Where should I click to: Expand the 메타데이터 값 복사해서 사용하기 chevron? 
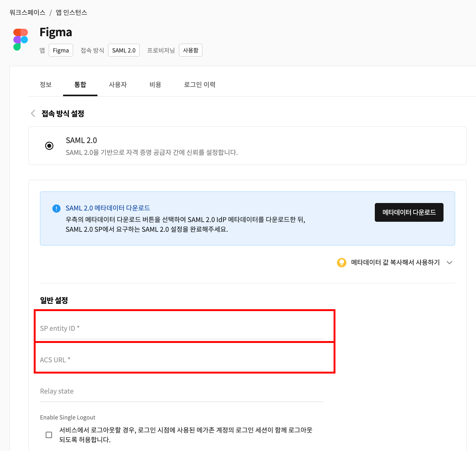click(x=449, y=263)
